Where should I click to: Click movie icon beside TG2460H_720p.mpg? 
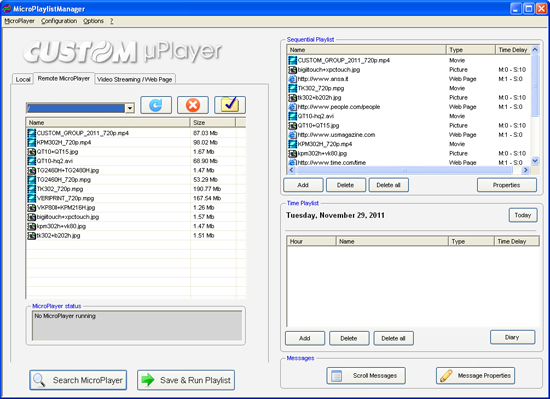(32, 180)
